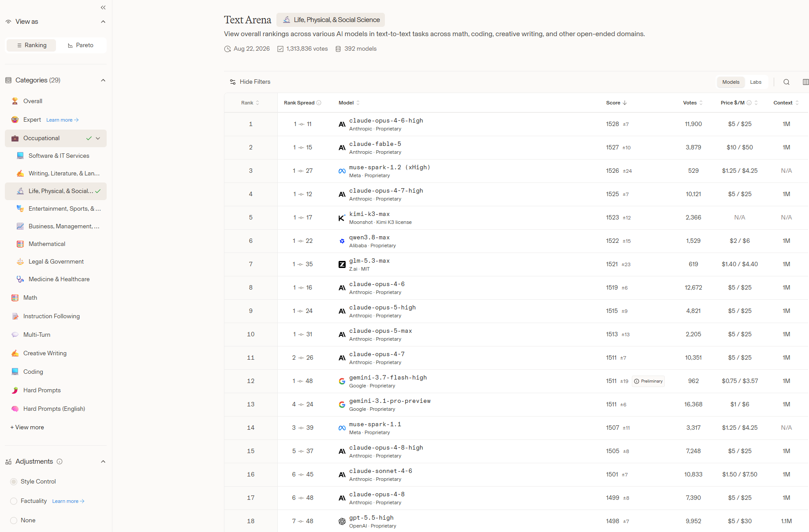Viewport: 809px width, 532px height.
Task: Click the Anthropic logo beside claude-opus-4-6-high
Action: (x=342, y=124)
